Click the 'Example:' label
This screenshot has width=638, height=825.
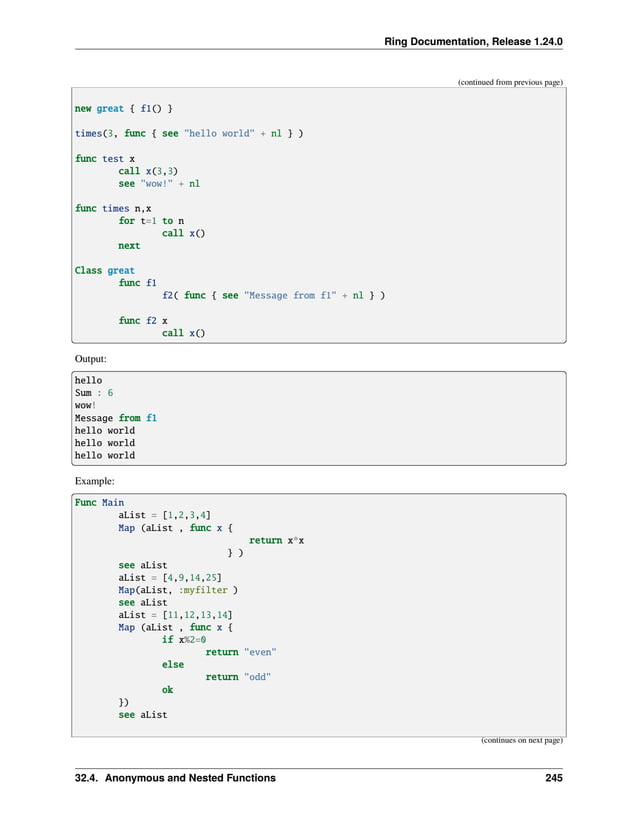(95, 481)
